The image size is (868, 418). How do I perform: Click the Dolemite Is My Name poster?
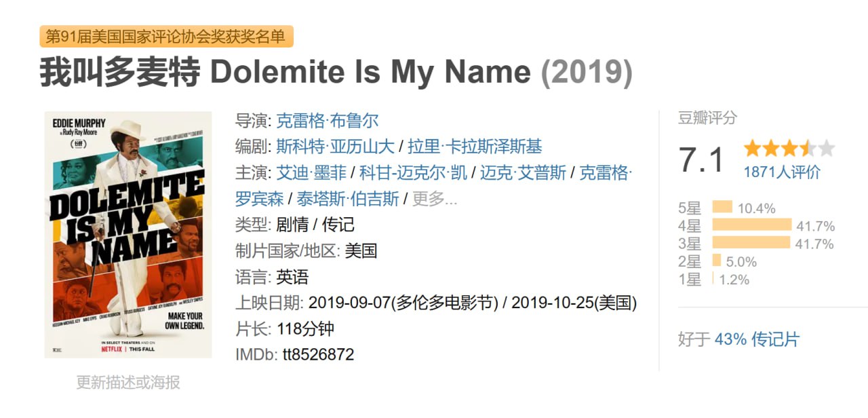[128, 235]
